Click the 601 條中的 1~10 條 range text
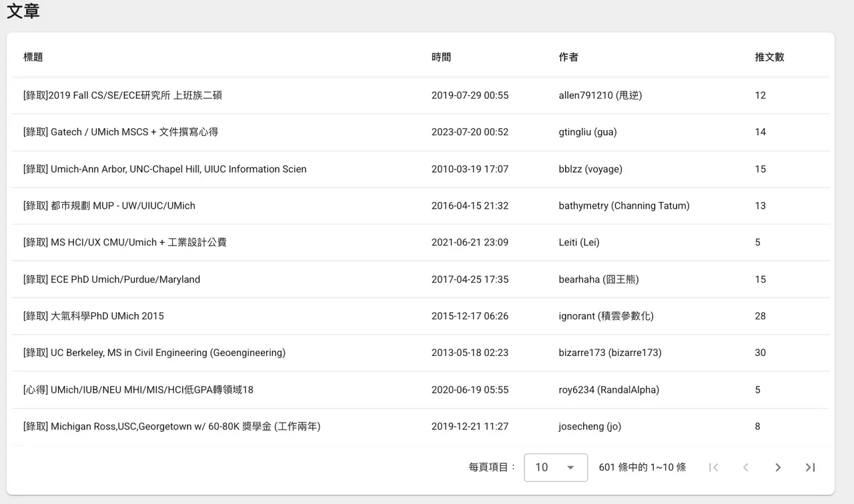This screenshot has height=504, width=854. pos(643,467)
